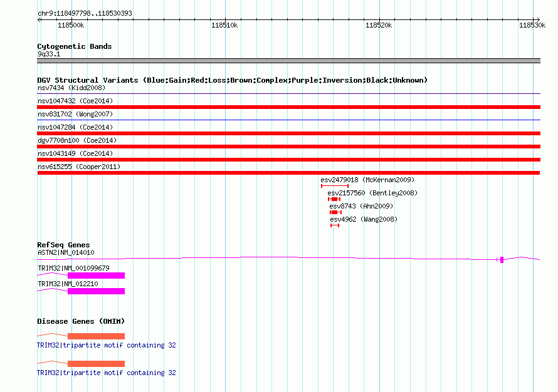Click the thin blue nsv831702 gain line
This screenshot has width=558, height=392.
pyautogui.click(x=288, y=120)
